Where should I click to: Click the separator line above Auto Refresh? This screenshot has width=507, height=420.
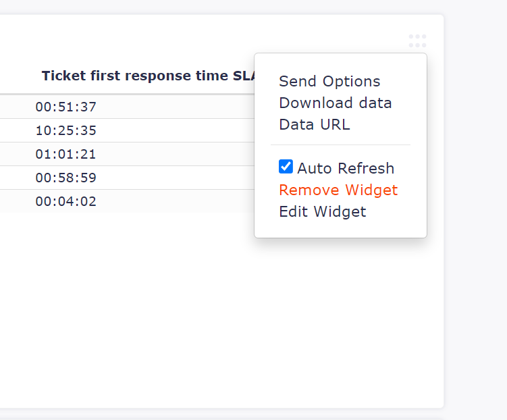(340, 145)
